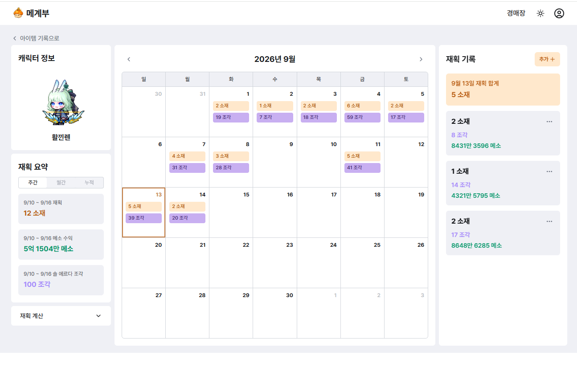The width and height of the screenshot is (577, 392).
Task: Click the 100 조각 weekly summary value
Action: coord(37,284)
